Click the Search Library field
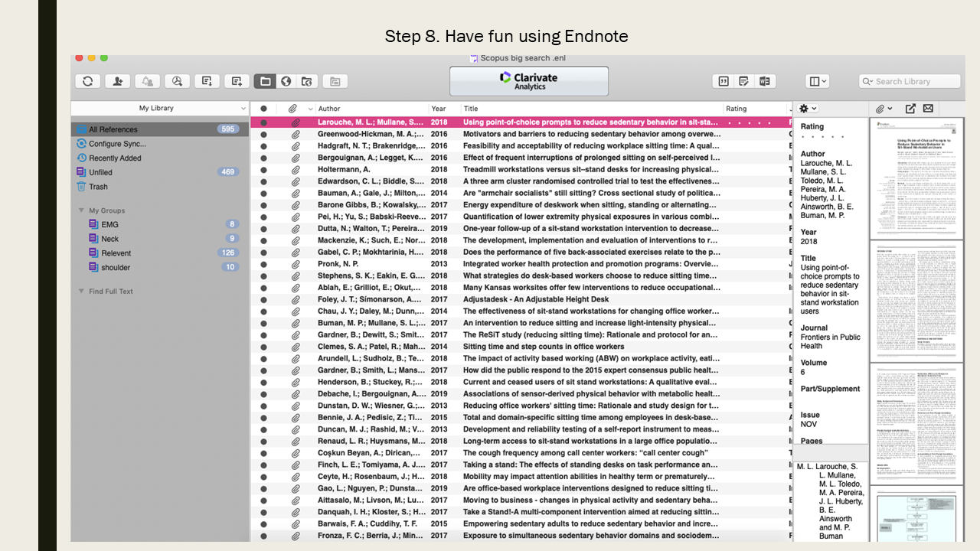Viewport: 980px width, 551px height. click(x=910, y=81)
